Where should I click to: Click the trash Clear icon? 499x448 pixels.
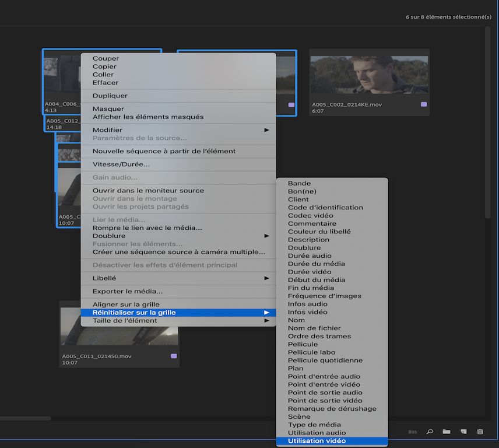[x=480, y=432]
